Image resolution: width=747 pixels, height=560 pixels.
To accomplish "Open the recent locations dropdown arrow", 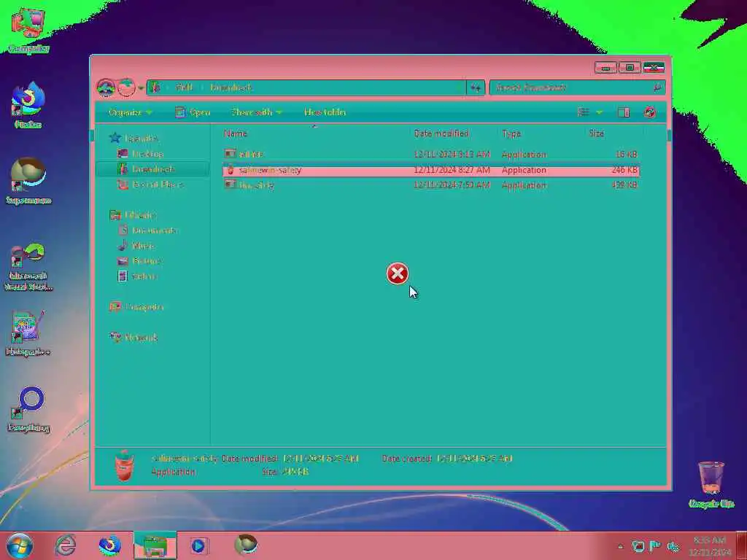I will pyautogui.click(x=141, y=88).
